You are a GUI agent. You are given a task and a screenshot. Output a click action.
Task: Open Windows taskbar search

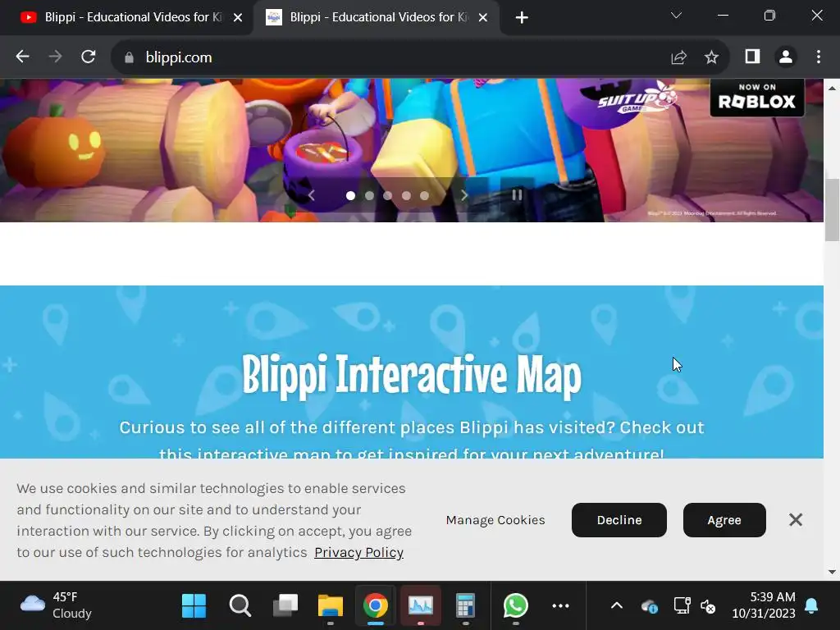click(x=240, y=606)
